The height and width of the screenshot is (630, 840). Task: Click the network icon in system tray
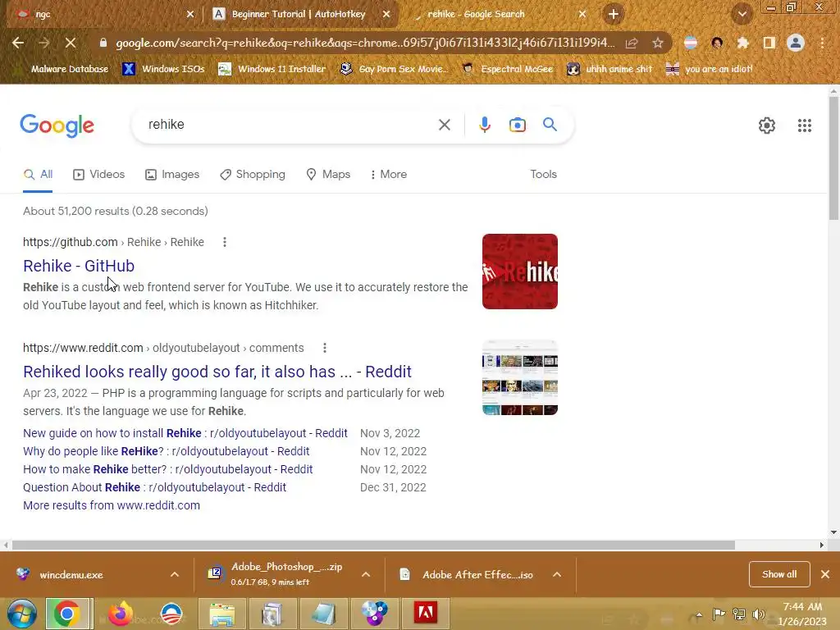(x=739, y=614)
